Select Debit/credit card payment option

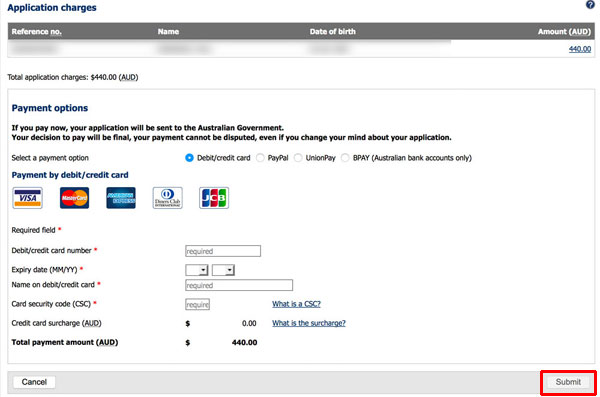click(x=189, y=158)
